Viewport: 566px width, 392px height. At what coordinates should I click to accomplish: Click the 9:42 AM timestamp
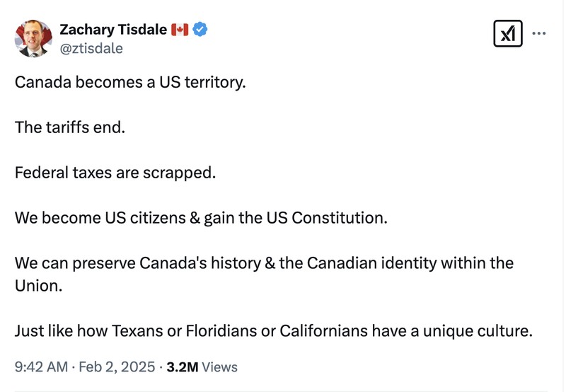coord(42,367)
